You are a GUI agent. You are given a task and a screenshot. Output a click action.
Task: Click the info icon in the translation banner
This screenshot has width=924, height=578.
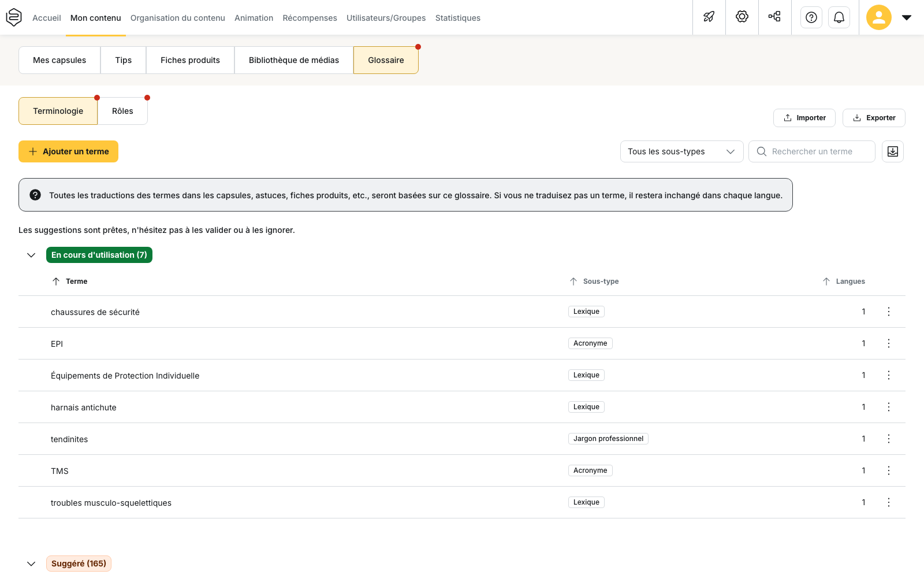35,195
